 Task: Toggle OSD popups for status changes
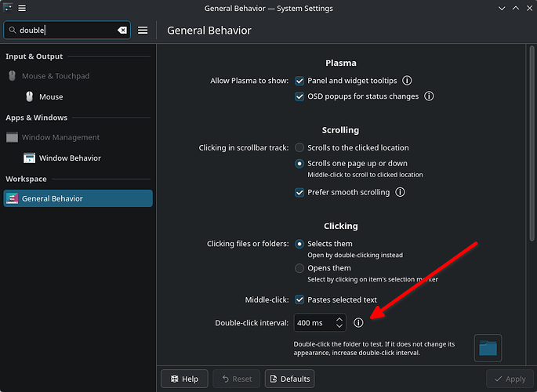point(299,96)
